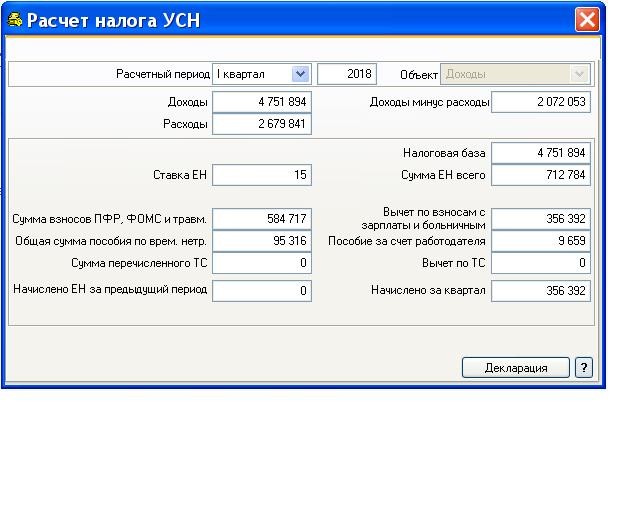This screenshot has width=640, height=512.
Task: Select the Доходы минус расходы field
Action: pyautogui.click(x=541, y=102)
